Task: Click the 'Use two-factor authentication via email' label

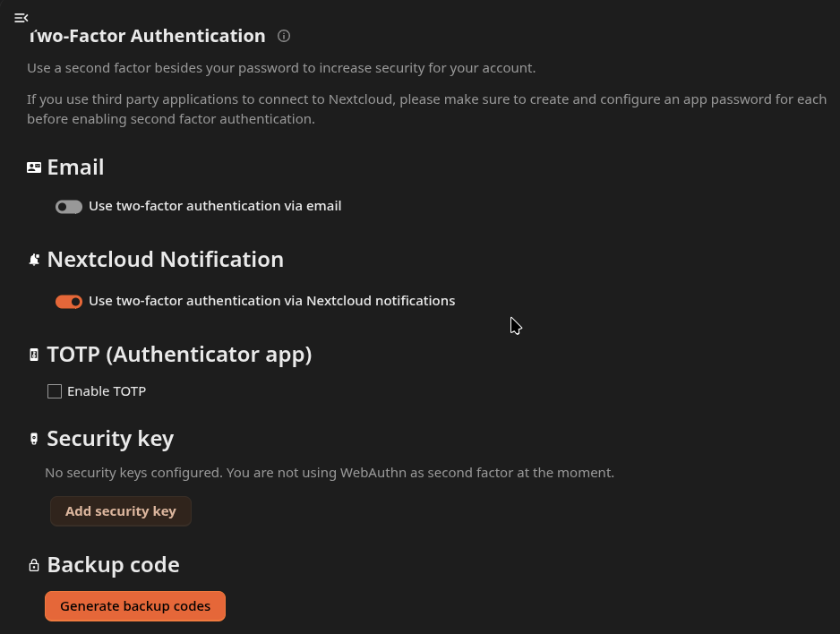Action: point(215,206)
